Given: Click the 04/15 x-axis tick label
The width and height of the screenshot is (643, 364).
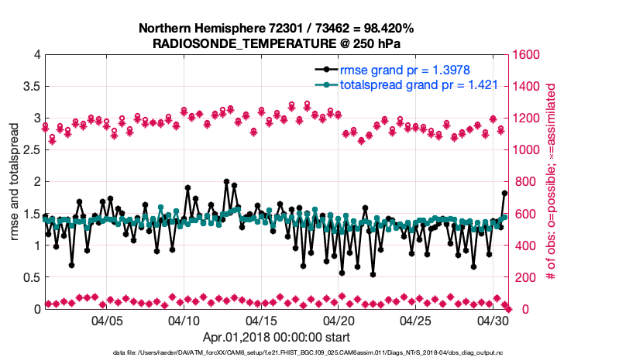Looking at the screenshot, I should tap(262, 321).
